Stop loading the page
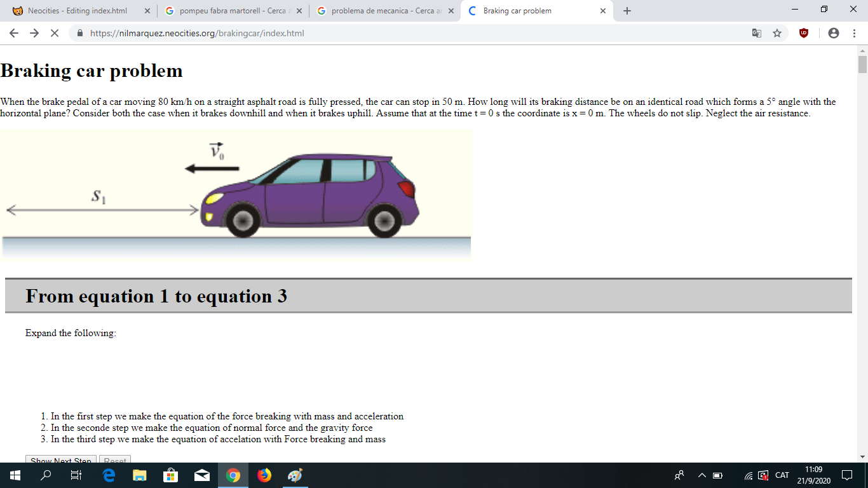 point(54,33)
